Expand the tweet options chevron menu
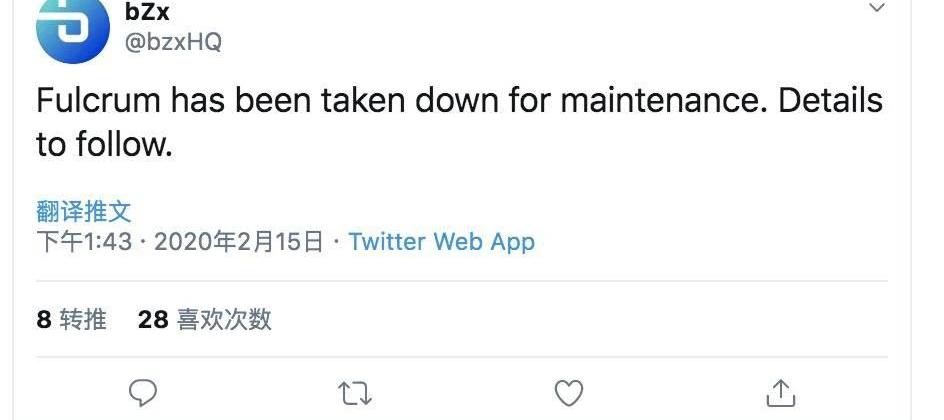 point(877,8)
